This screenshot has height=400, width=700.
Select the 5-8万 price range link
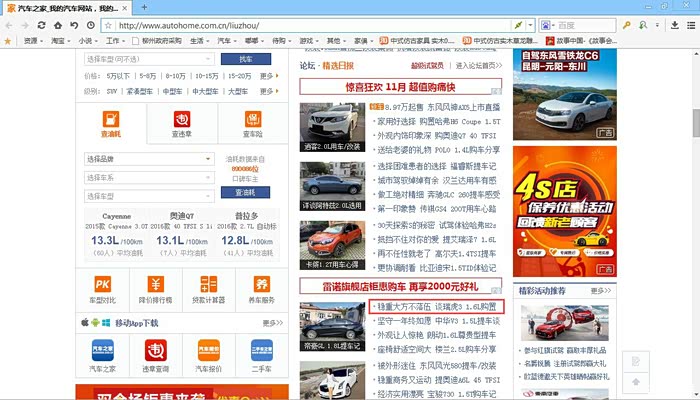point(148,75)
